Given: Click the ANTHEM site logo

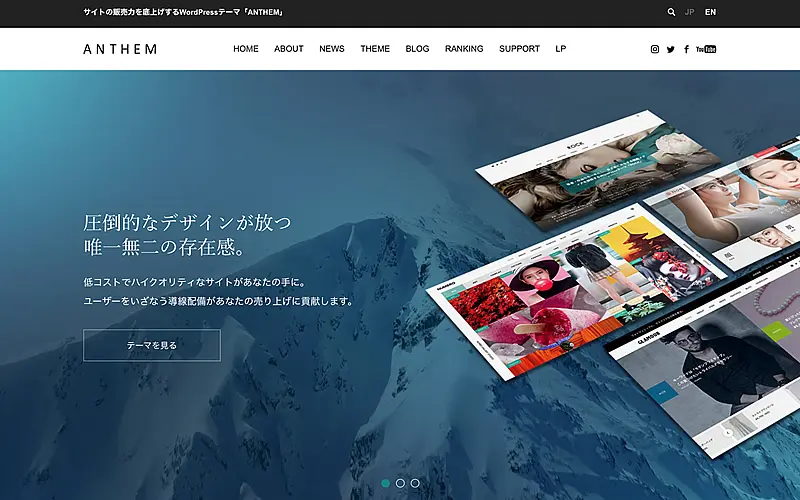Looking at the screenshot, I should point(120,49).
